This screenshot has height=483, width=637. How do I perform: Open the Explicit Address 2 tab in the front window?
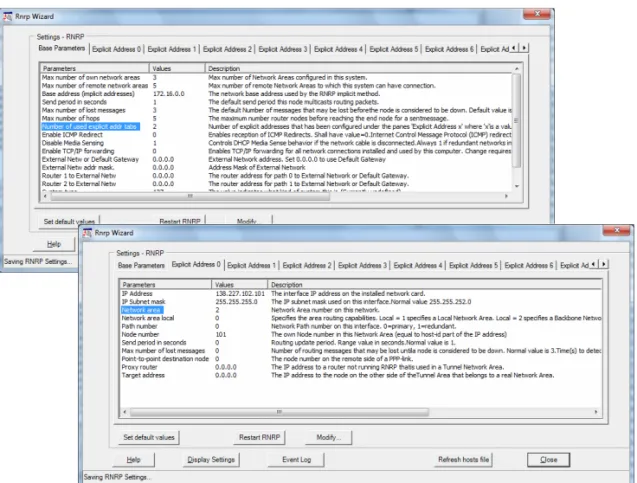(307, 265)
